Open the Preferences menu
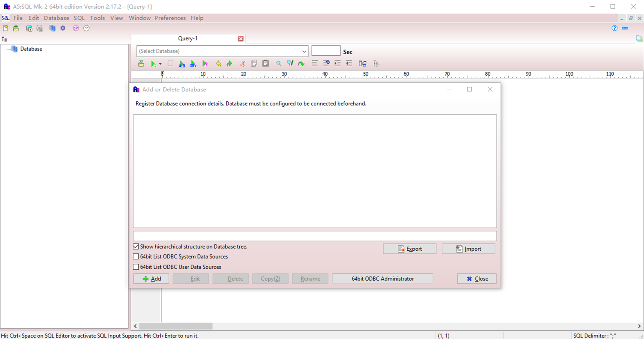 tap(170, 18)
